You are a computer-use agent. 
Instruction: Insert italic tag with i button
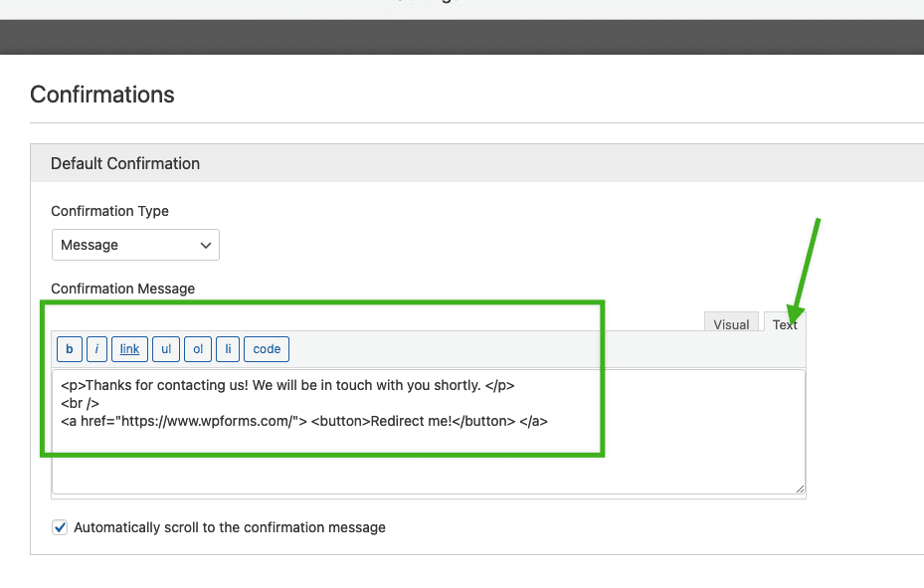point(96,349)
